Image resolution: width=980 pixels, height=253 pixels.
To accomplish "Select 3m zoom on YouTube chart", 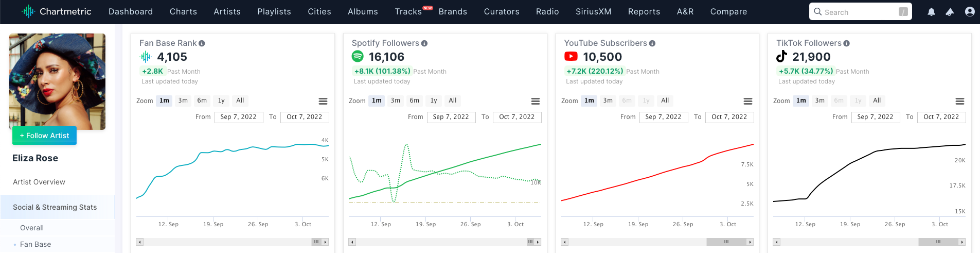I will tap(608, 100).
